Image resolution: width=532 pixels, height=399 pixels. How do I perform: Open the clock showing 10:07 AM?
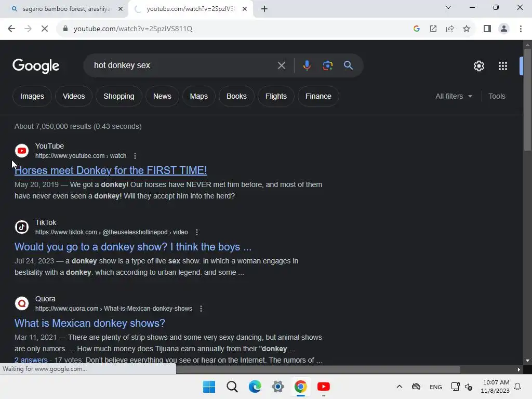[x=495, y=387]
